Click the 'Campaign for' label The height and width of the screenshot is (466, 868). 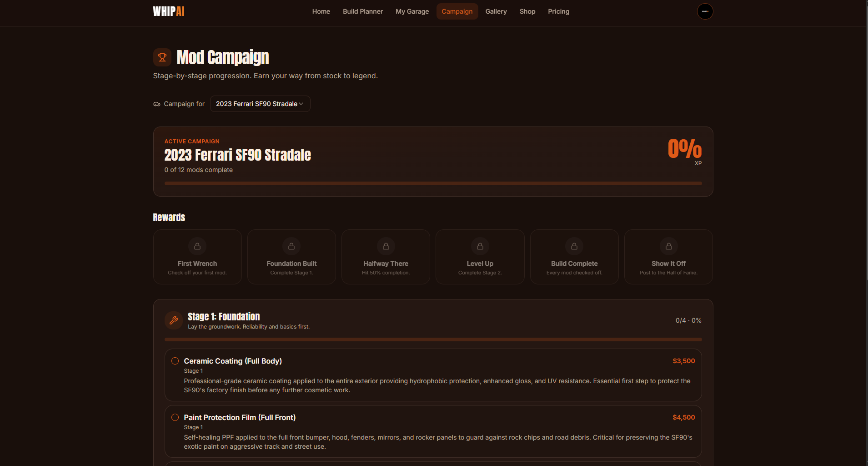pos(184,104)
